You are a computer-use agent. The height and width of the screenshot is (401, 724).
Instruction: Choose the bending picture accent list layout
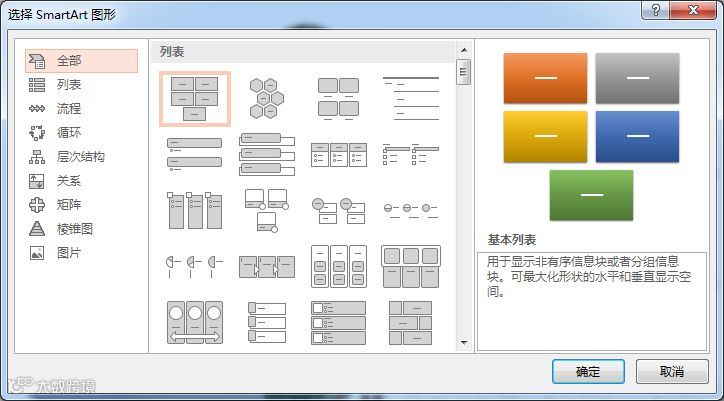[x=266, y=210]
